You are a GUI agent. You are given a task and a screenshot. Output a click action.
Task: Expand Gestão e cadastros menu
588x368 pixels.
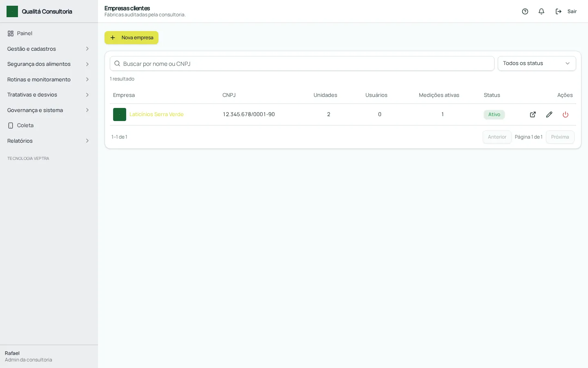pyautogui.click(x=49, y=49)
